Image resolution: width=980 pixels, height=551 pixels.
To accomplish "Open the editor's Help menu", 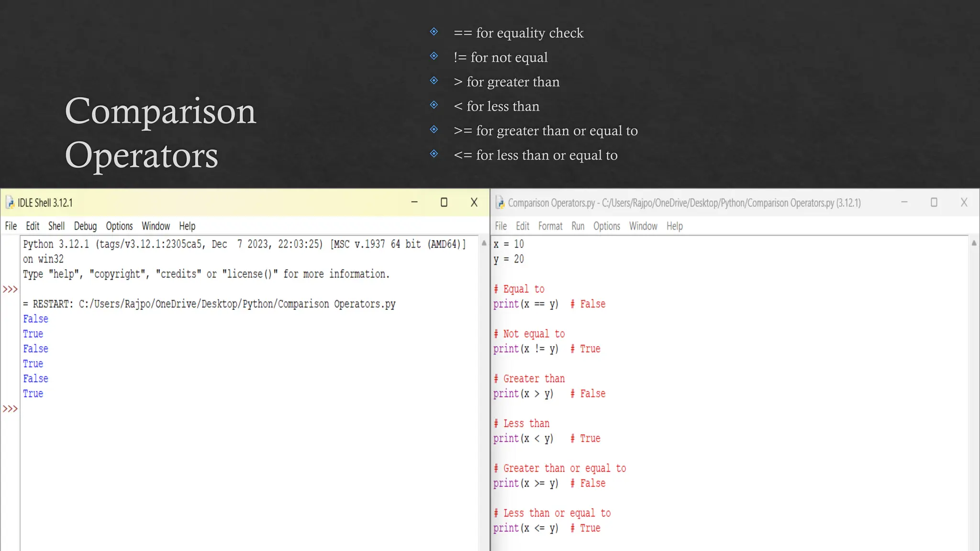I will (x=674, y=226).
